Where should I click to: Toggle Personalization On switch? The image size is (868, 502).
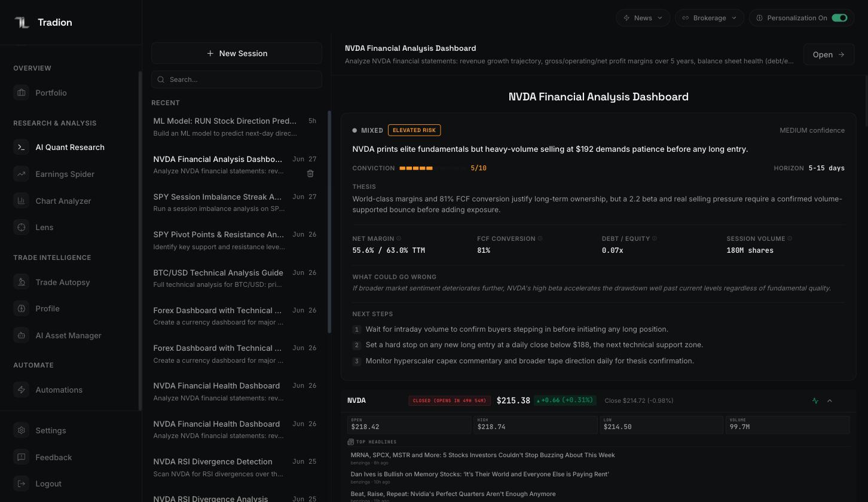(839, 18)
